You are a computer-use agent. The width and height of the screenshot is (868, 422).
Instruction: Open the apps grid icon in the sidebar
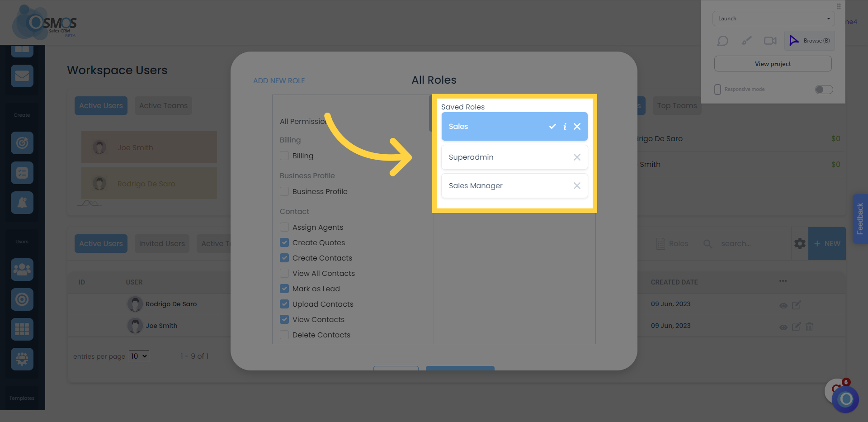(22, 329)
